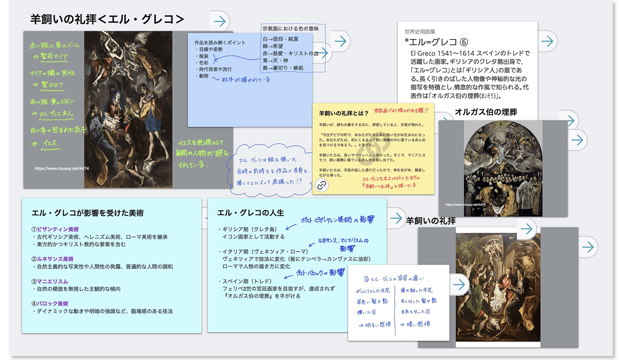The width and height of the screenshot is (620, 364).
Task: Click the エル・グレコの容姿の違い heading on white card
Action: point(393,278)
